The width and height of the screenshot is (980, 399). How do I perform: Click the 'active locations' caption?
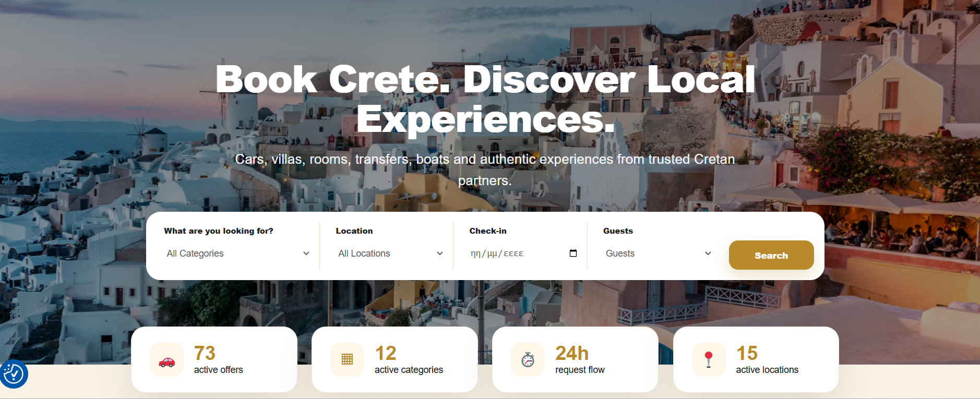(767, 370)
